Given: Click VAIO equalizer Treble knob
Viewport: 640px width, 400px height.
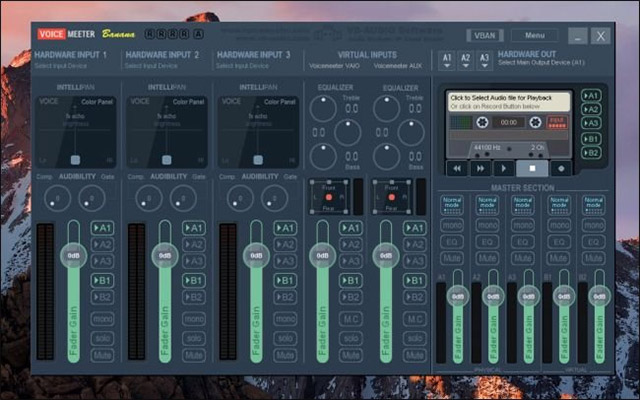Looking at the screenshot, I should click(323, 109).
